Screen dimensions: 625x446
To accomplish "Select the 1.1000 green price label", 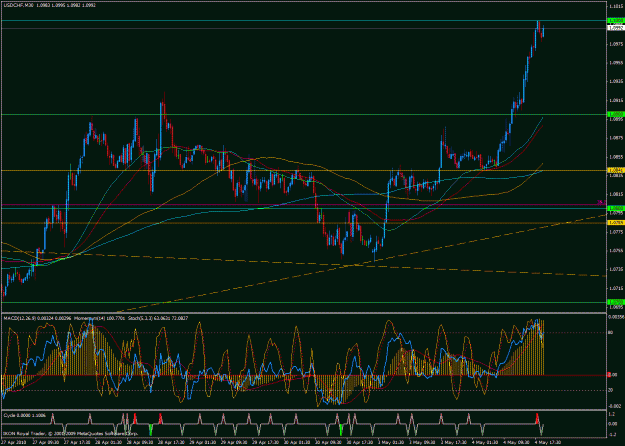I will click(x=615, y=20).
